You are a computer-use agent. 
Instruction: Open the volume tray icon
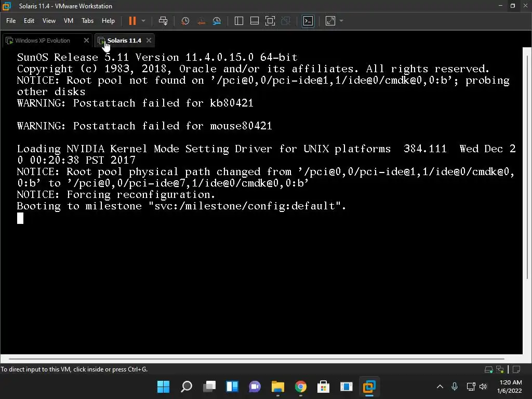click(x=483, y=387)
